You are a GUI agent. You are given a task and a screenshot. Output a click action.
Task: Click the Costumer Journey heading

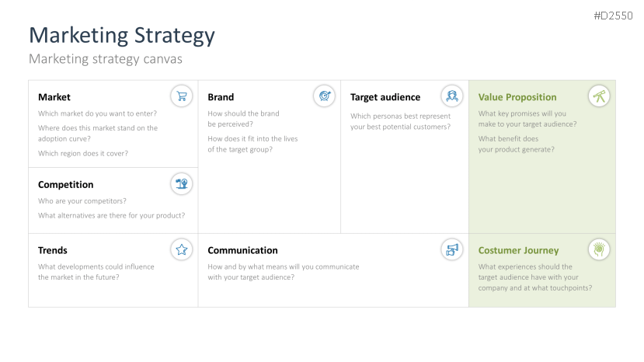click(x=518, y=250)
